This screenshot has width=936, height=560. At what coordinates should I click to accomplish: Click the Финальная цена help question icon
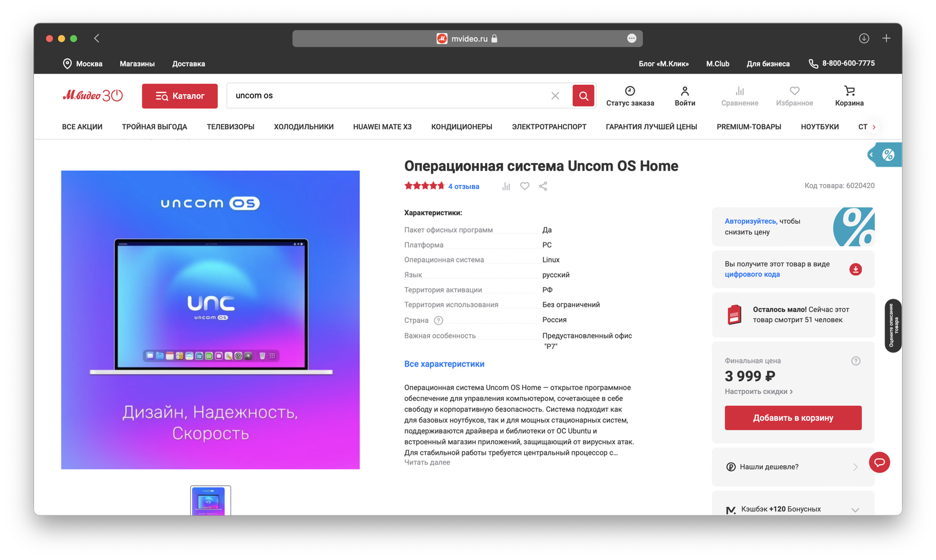pyautogui.click(x=856, y=361)
